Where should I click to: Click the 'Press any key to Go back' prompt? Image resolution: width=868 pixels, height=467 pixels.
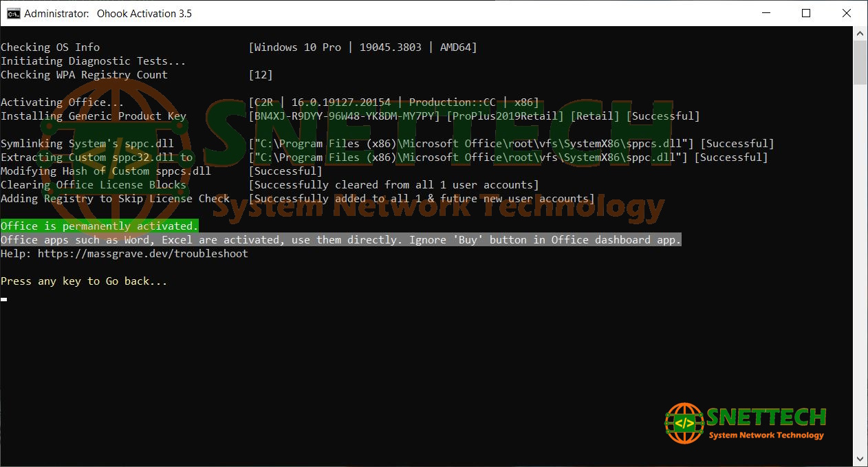84,281
